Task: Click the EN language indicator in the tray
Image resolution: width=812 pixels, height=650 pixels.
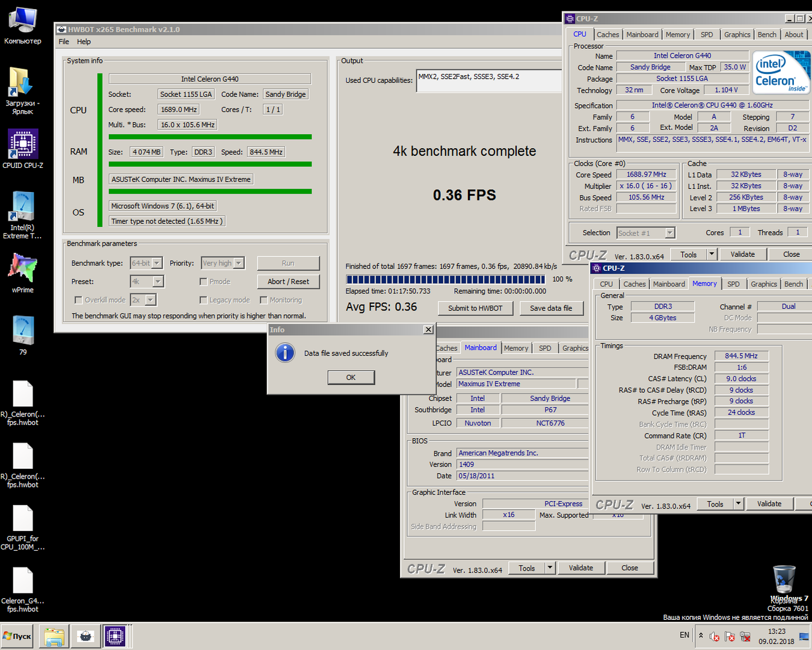Action: [684, 635]
